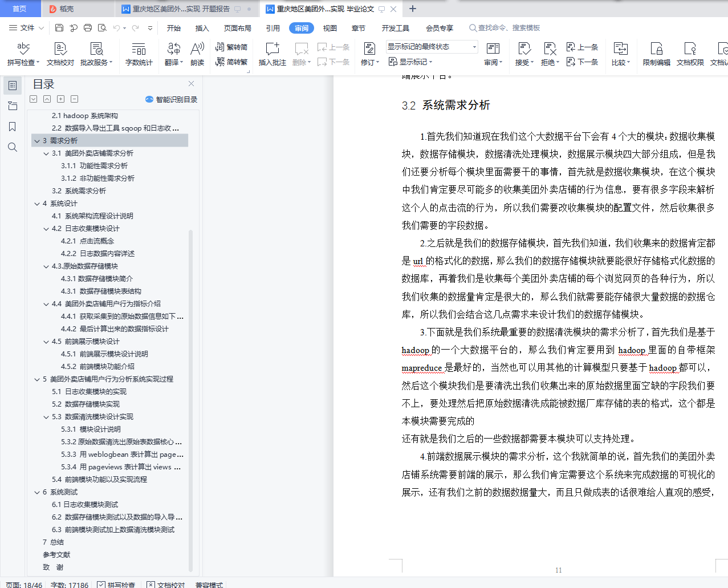Open the translate (翻译) tool

click(174, 54)
